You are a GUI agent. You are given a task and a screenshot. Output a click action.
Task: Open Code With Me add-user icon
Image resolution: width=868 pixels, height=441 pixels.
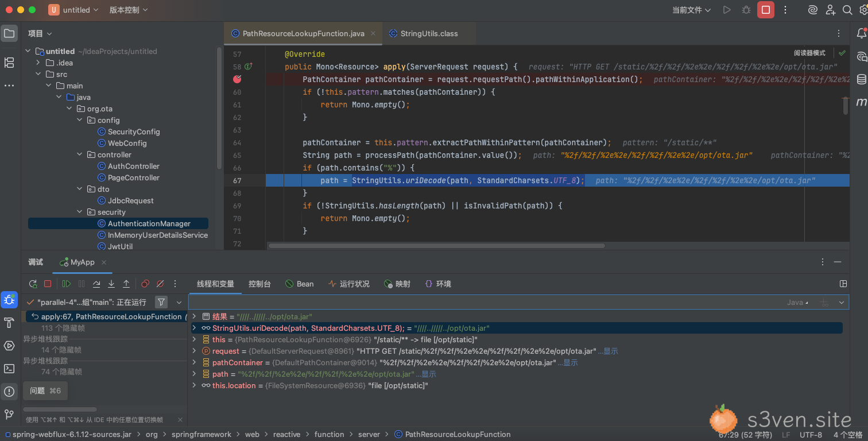[830, 10]
